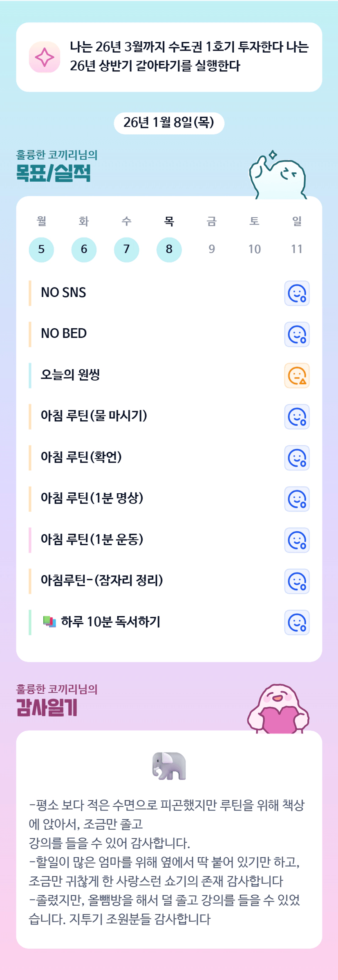This screenshot has height=980, width=338.
Task: Select Tuesday the 6th in the week row
Action: [x=84, y=249]
